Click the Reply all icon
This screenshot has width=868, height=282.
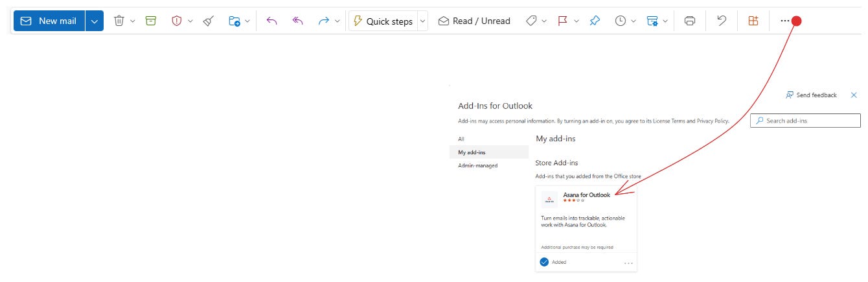click(298, 21)
